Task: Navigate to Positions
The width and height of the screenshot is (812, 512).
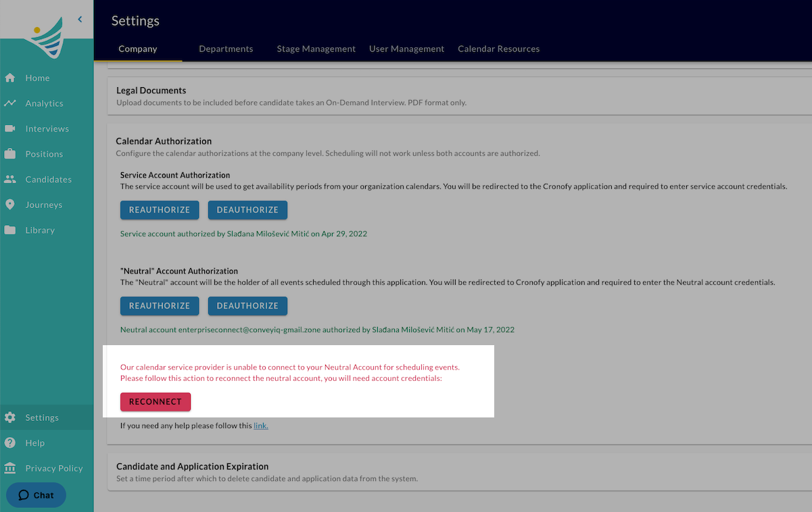Action: point(45,154)
